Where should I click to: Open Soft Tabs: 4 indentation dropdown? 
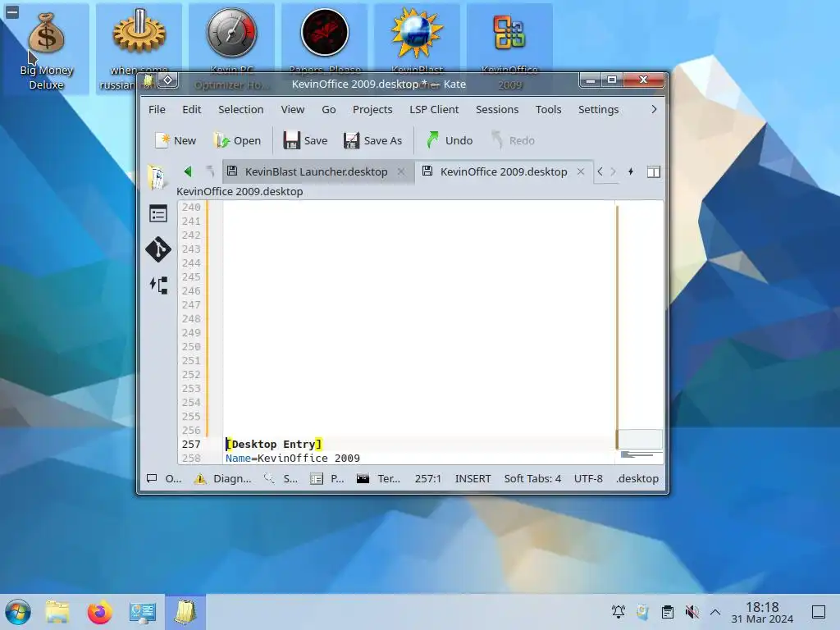click(x=532, y=478)
